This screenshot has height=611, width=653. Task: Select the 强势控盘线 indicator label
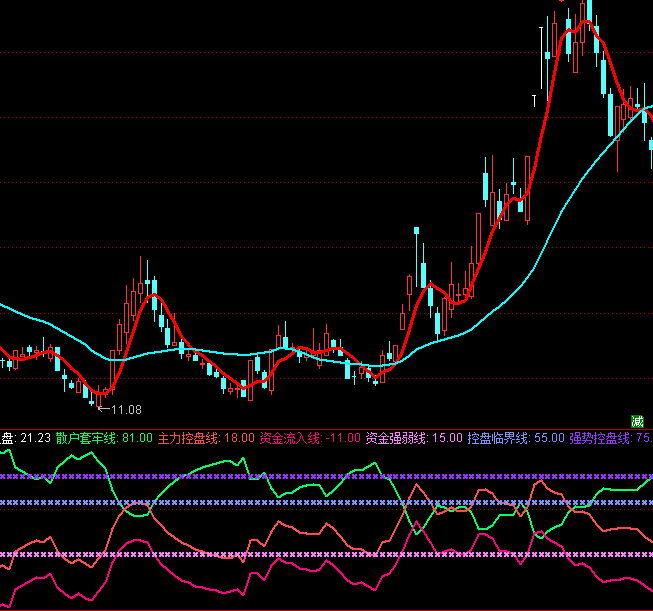(600, 437)
